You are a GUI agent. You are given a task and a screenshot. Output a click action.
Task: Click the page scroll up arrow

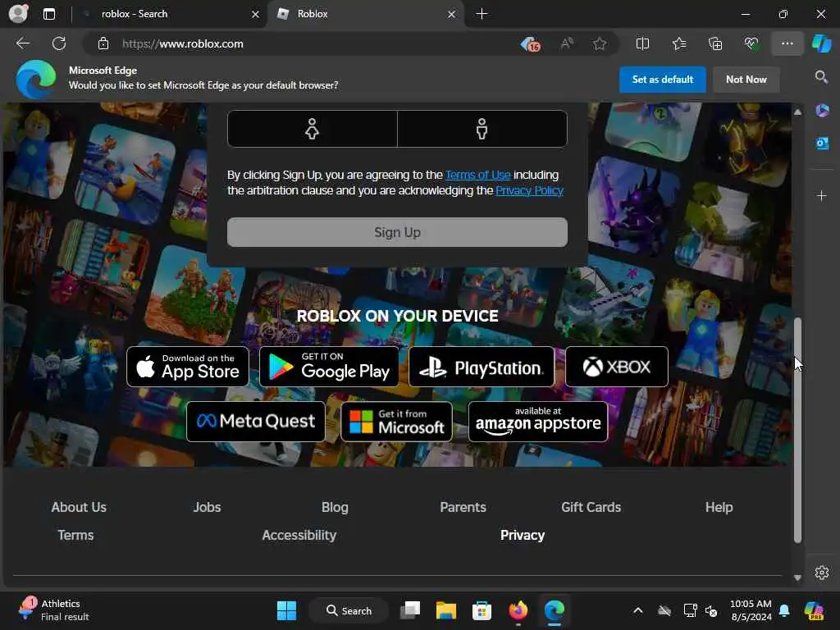tap(797, 112)
